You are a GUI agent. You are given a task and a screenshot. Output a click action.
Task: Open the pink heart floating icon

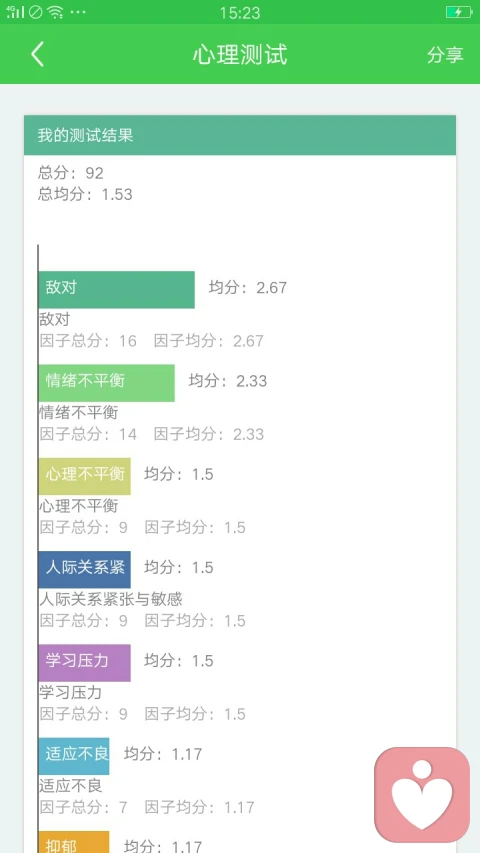tap(422, 794)
